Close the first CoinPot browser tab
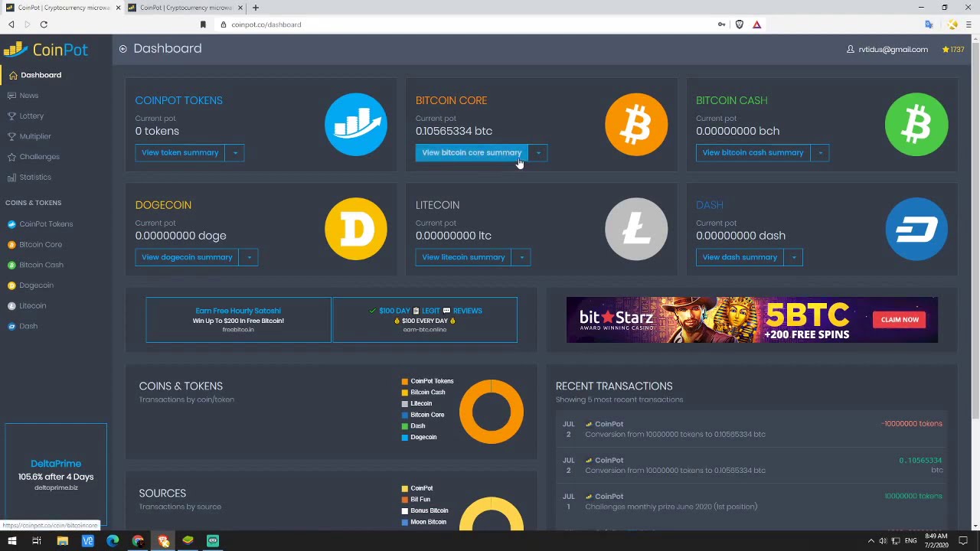 (x=118, y=8)
